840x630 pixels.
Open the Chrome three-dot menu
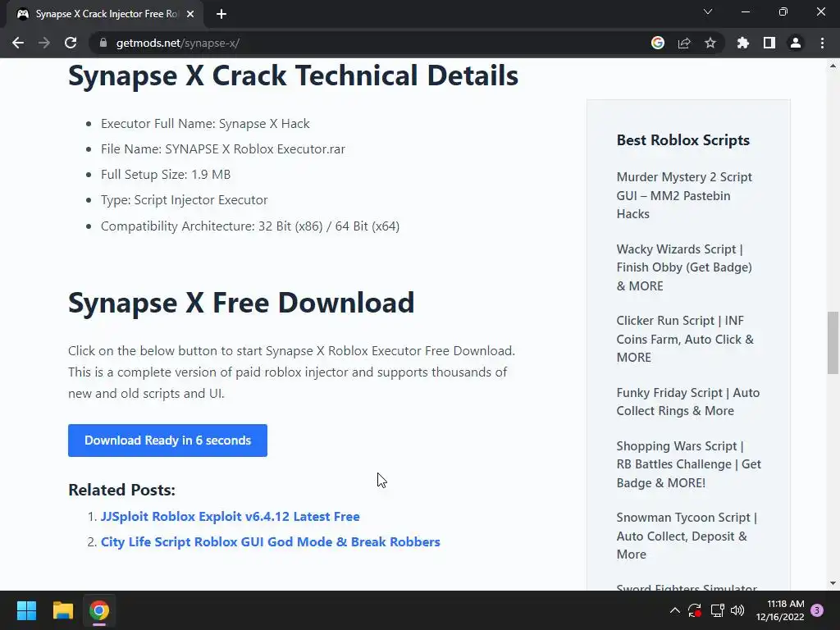(x=822, y=43)
